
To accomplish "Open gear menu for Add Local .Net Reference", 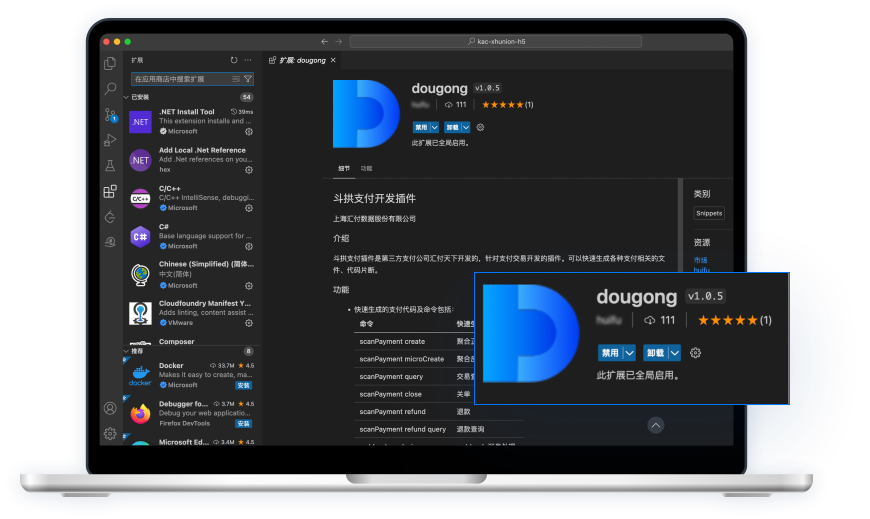I will 249,170.
